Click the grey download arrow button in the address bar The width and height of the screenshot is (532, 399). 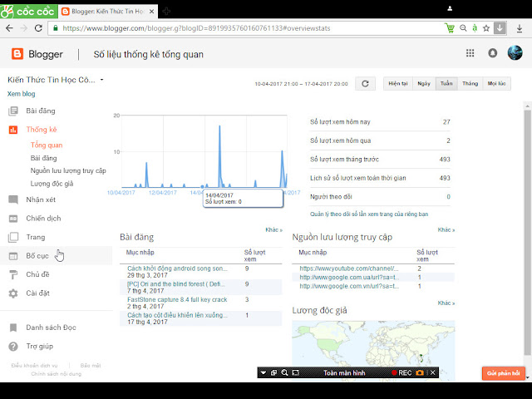click(x=500, y=28)
